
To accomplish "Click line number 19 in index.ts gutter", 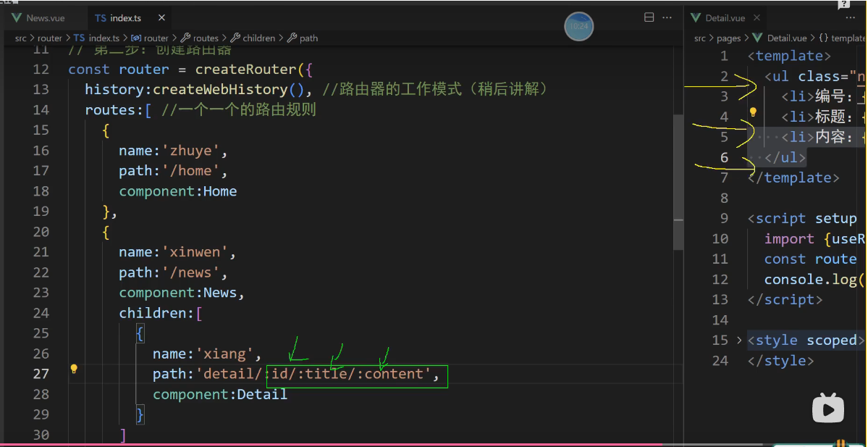I will pos(41,211).
